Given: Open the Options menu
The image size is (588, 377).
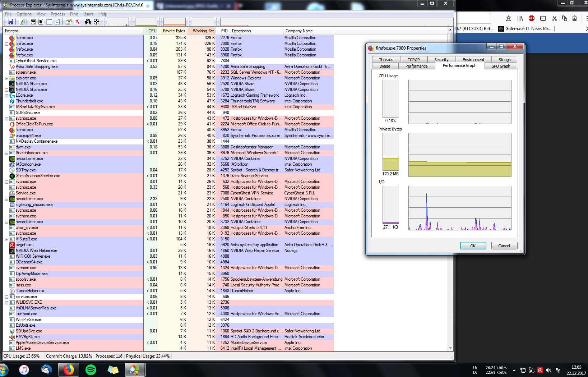Looking at the screenshot, I should (x=24, y=14).
